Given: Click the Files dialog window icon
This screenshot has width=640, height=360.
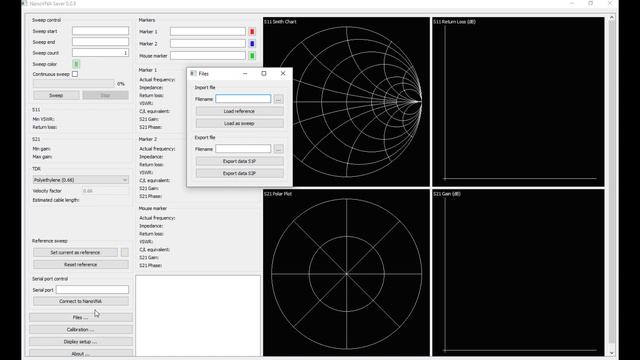Looking at the screenshot, I should point(193,73).
